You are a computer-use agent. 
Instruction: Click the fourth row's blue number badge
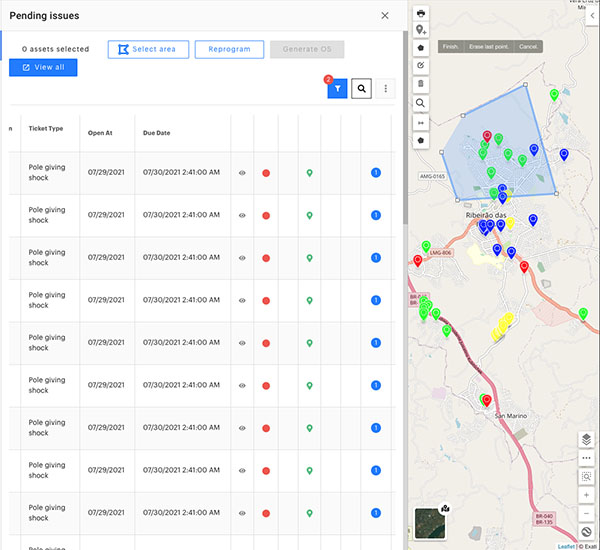(x=376, y=300)
